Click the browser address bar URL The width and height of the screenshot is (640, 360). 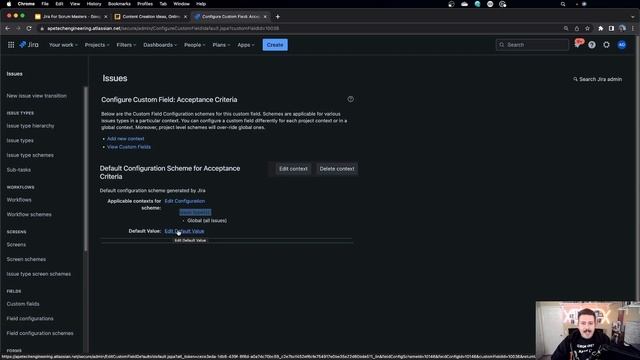pos(163,29)
